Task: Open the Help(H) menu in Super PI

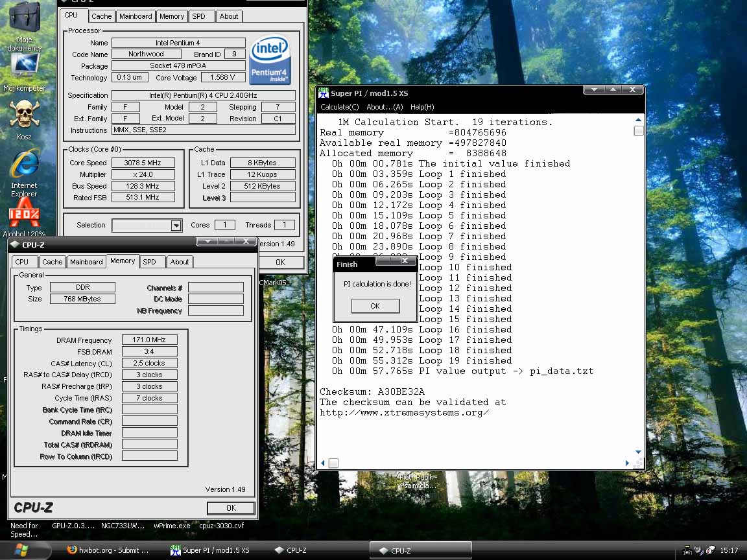Action: coord(422,107)
